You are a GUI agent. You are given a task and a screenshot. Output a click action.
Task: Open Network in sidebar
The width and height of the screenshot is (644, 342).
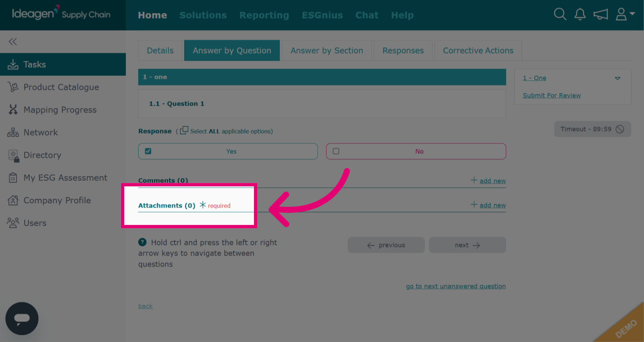pyautogui.click(x=63, y=132)
